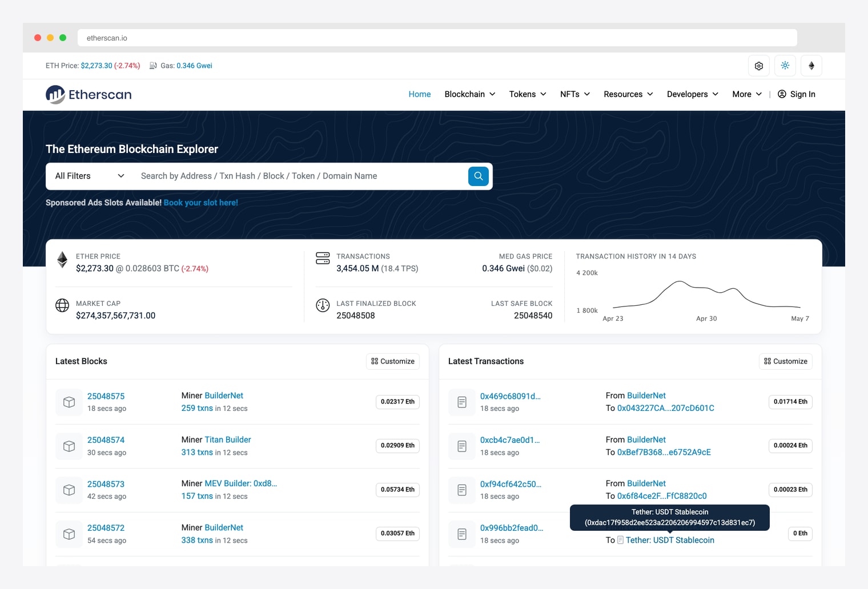Go to the Home nav item

(420, 94)
